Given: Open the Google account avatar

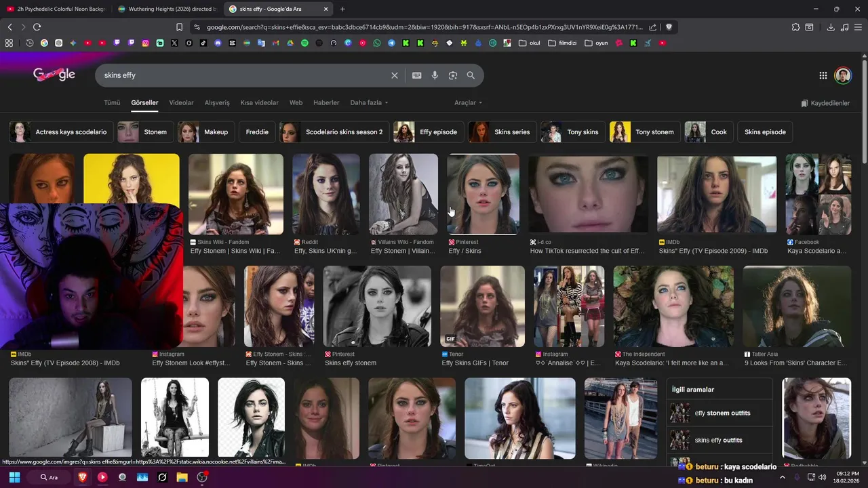Looking at the screenshot, I should coord(843,75).
